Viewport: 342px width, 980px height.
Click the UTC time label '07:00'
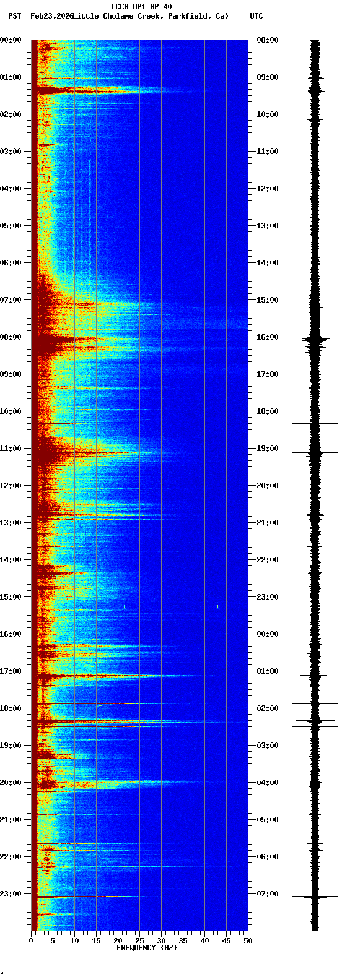(268, 894)
